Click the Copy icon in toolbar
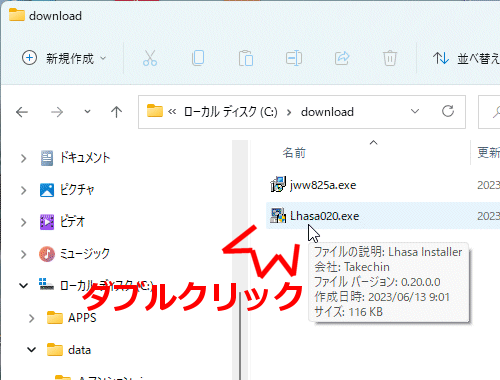Image resolution: width=500 pixels, height=380 pixels. click(198, 58)
